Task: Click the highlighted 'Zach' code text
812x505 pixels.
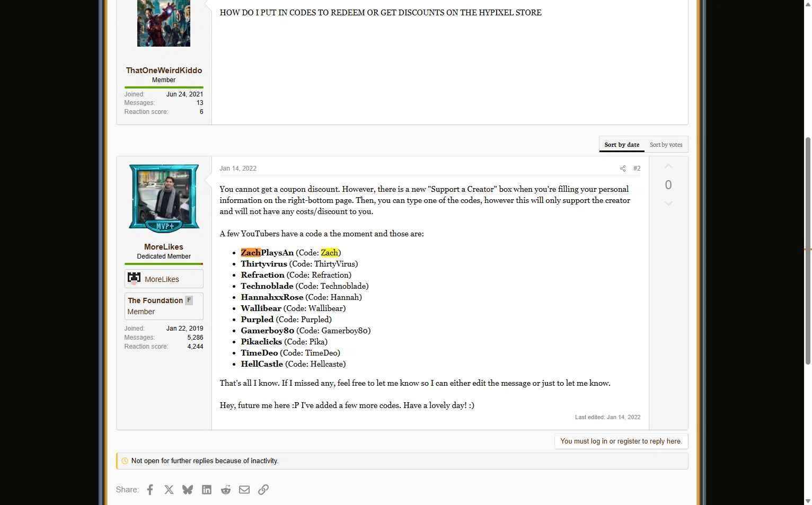Action: 329,253
